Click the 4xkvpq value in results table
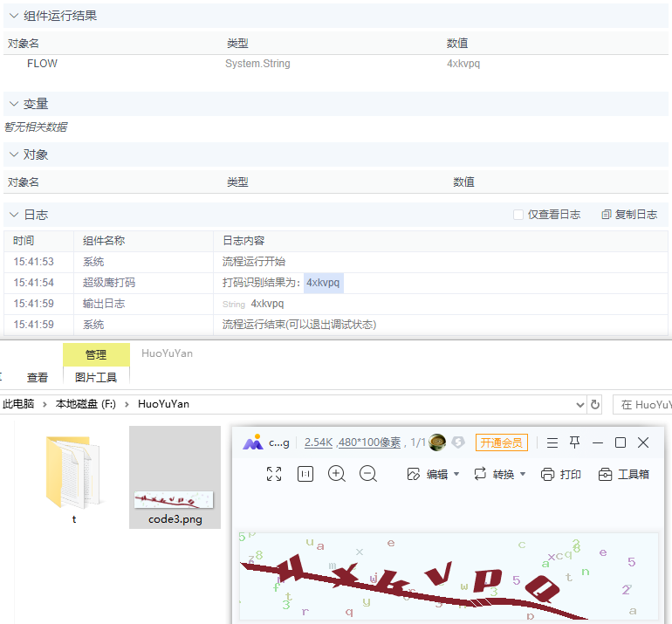The height and width of the screenshot is (624, 672). 463,64
